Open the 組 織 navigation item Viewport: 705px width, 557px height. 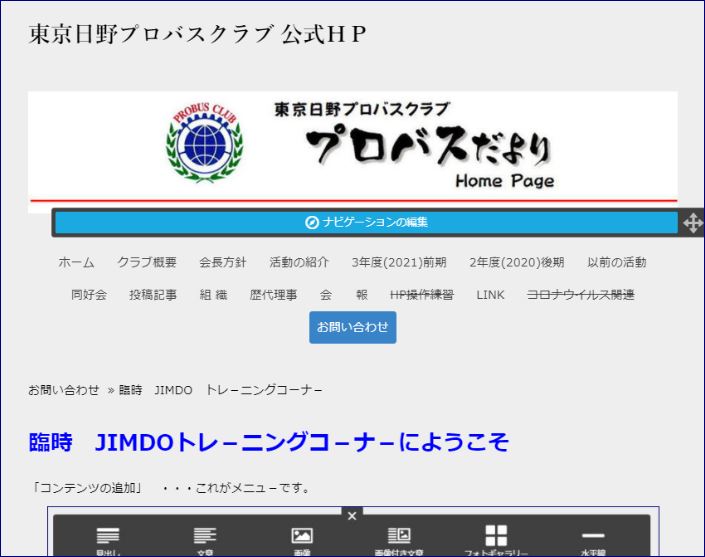point(213,295)
